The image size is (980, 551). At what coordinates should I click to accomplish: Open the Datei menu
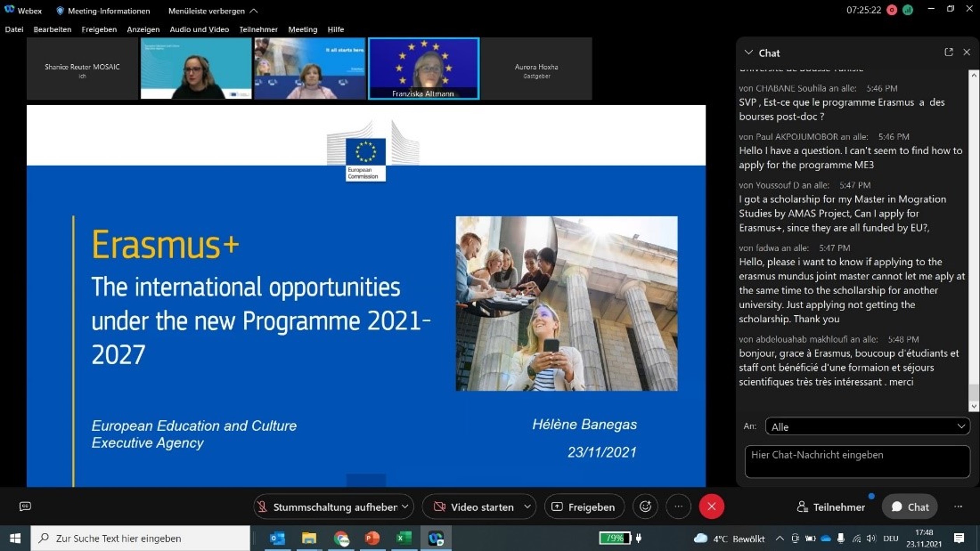pyautogui.click(x=14, y=29)
